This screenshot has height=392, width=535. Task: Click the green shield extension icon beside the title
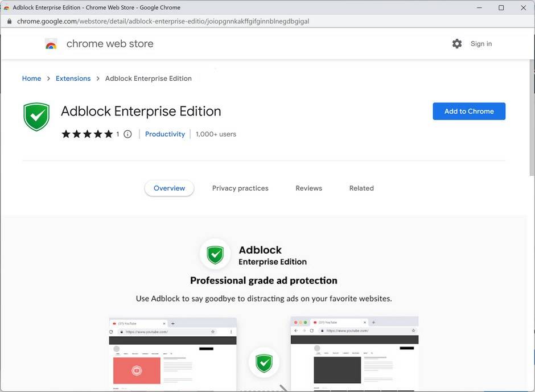[37, 116]
